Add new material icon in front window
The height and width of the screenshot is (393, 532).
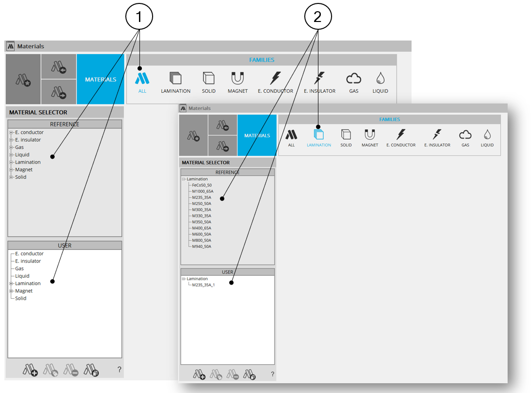(199, 374)
